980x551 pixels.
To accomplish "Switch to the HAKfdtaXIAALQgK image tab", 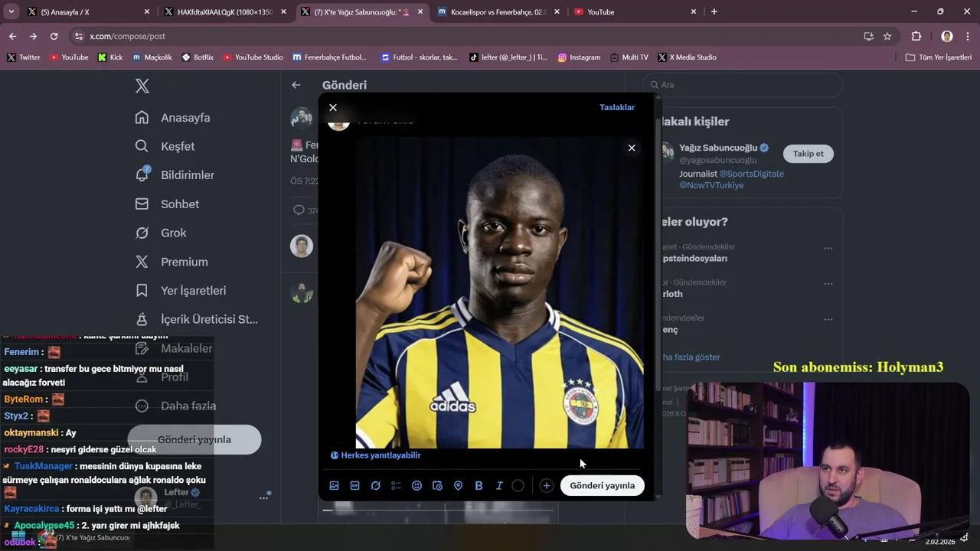I will [226, 11].
